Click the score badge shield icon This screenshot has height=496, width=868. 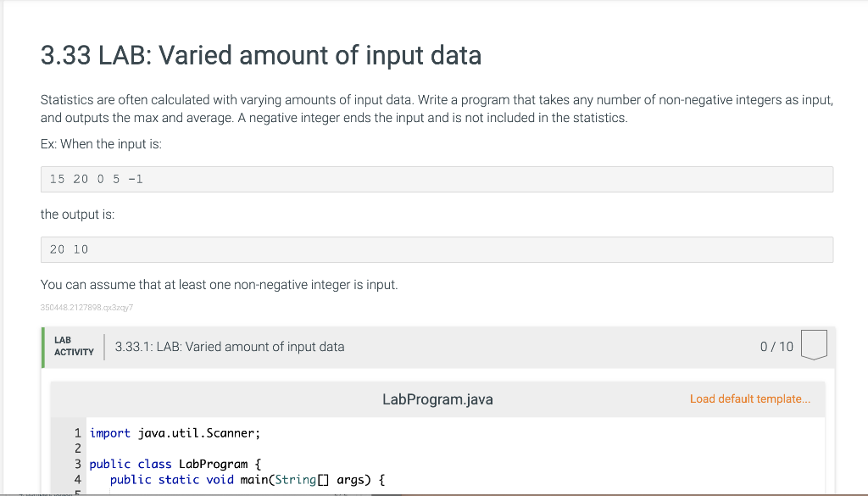pos(814,345)
